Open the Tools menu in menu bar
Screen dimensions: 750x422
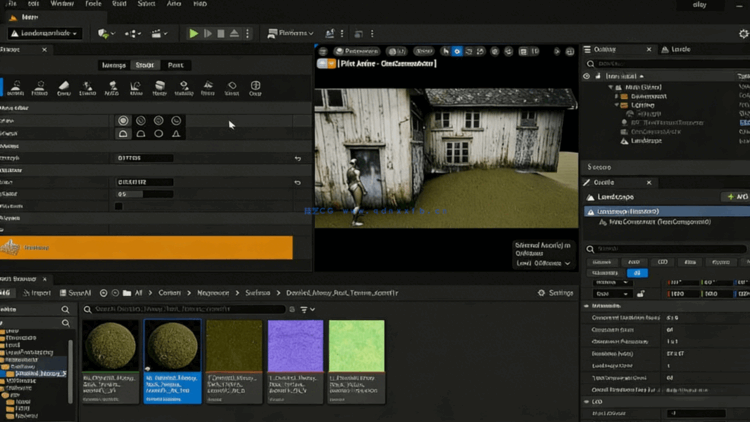pyautogui.click(x=93, y=4)
